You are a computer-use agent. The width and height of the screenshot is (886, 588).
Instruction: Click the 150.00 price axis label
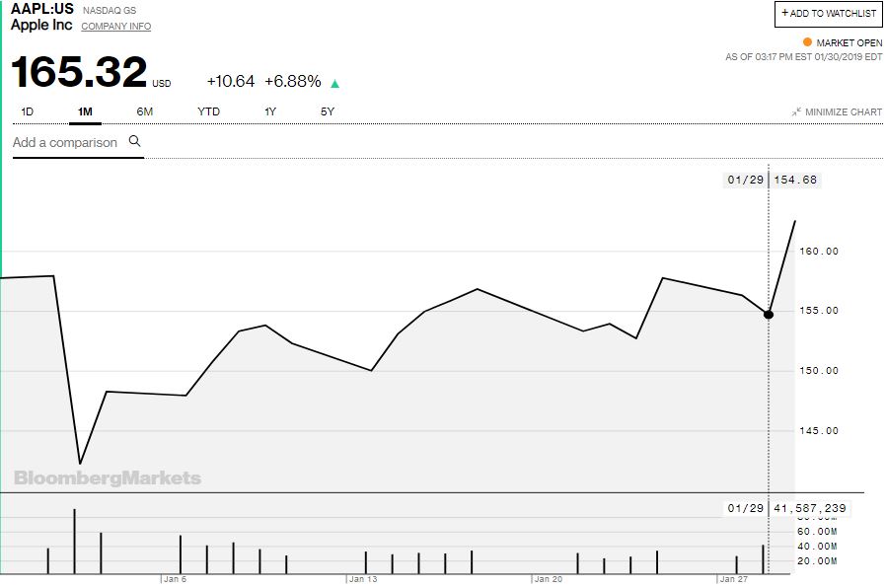click(819, 371)
